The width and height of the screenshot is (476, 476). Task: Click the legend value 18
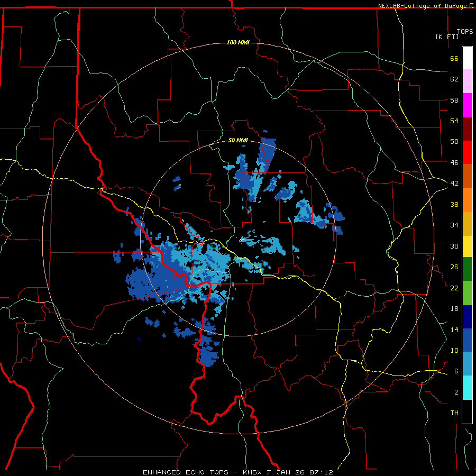pyautogui.click(x=454, y=309)
